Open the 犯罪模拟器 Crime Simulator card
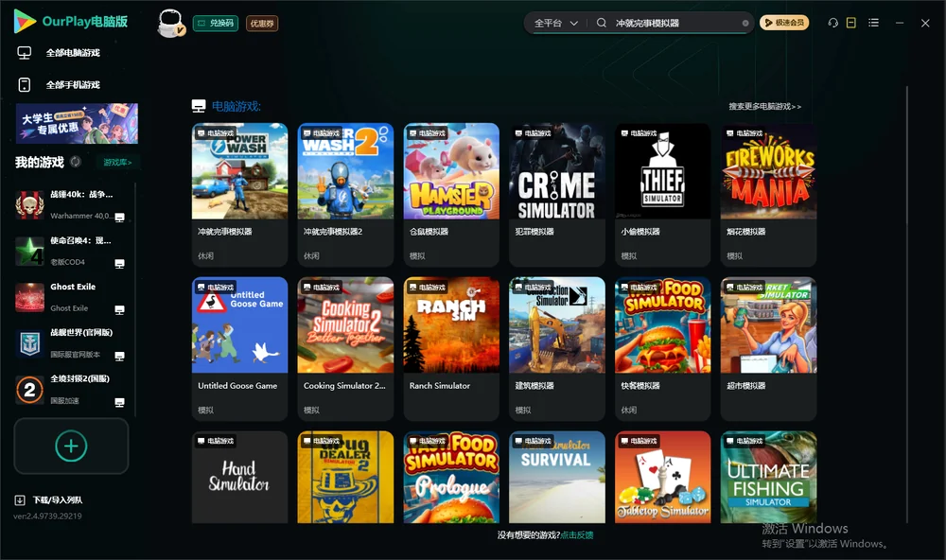 (557, 194)
